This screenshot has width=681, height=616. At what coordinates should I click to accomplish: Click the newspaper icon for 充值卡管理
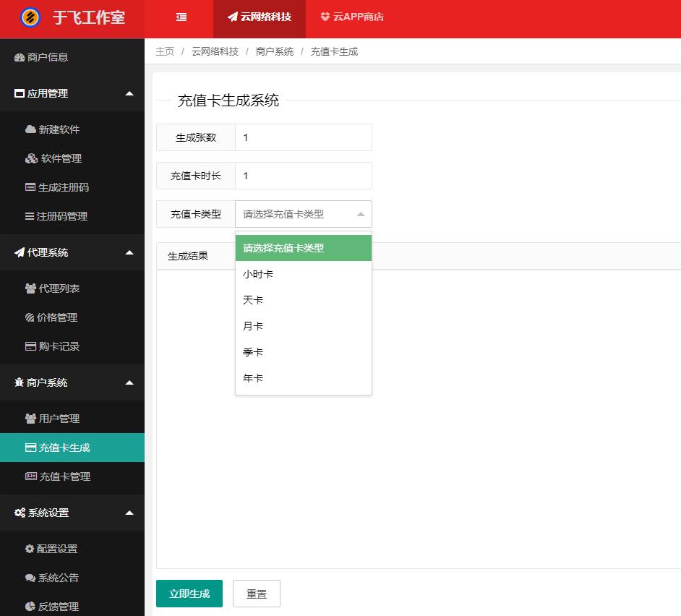coord(31,476)
